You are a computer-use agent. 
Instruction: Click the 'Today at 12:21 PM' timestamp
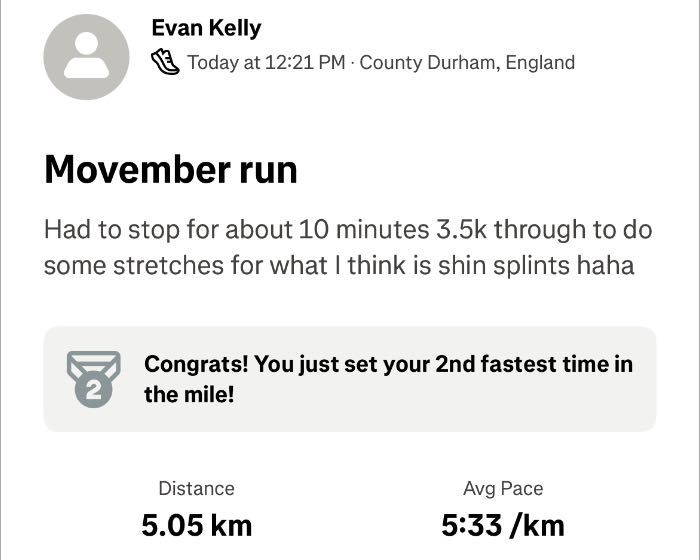pyautogui.click(x=266, y=62)
